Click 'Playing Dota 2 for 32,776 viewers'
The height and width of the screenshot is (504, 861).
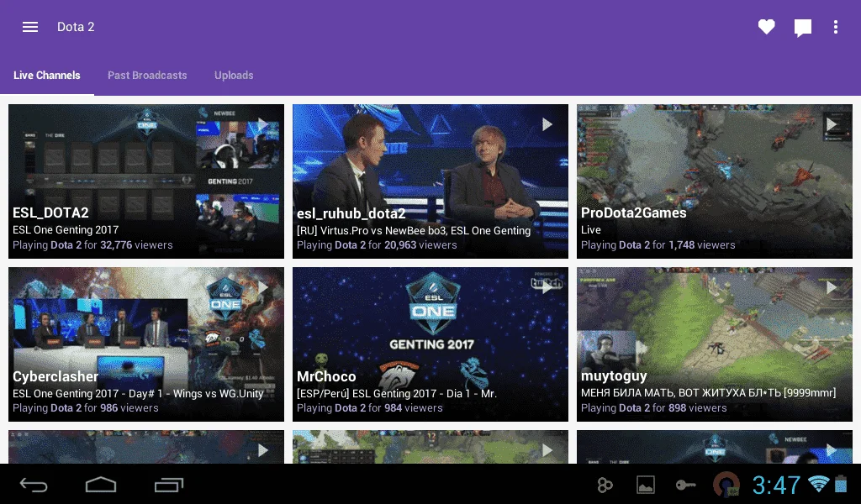(92, 245)
